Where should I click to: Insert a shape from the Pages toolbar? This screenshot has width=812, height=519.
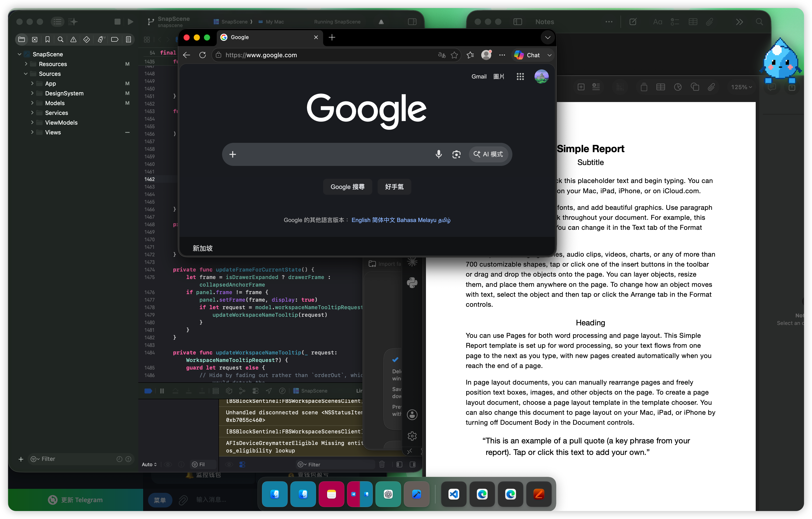click(x=695, y=87)
